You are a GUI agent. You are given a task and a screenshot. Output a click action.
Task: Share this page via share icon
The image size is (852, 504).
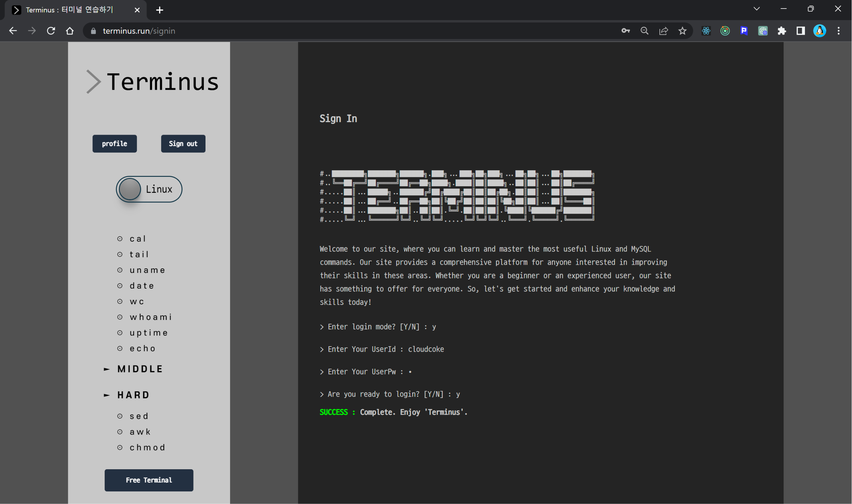pyautogui.click(x=663, y=31)
